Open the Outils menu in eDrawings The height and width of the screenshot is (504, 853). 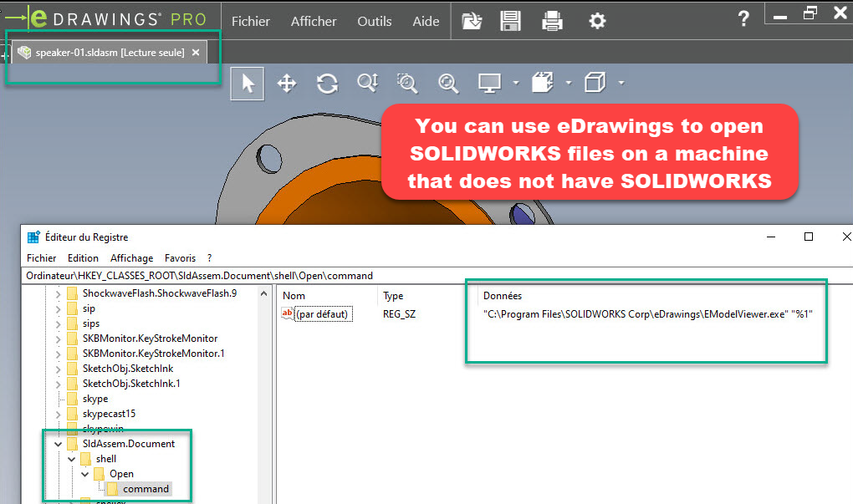tap(374, 22)
